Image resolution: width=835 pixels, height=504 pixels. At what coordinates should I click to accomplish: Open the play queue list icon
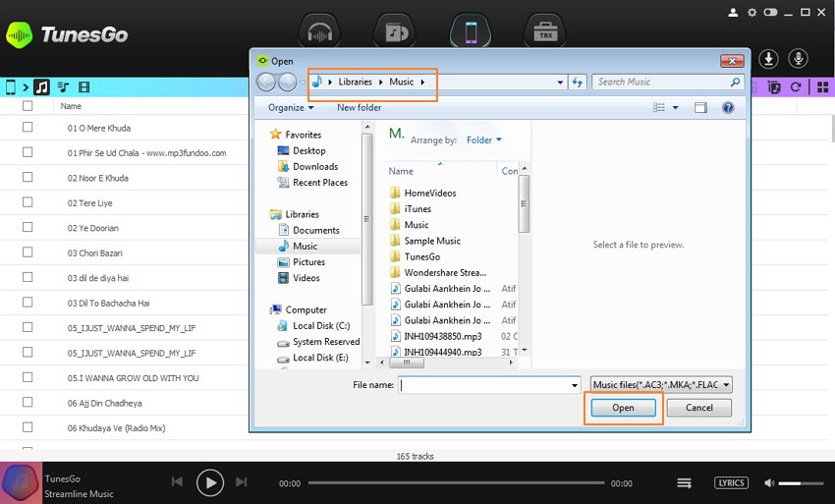pyautogui.click(x=685, y=483)
